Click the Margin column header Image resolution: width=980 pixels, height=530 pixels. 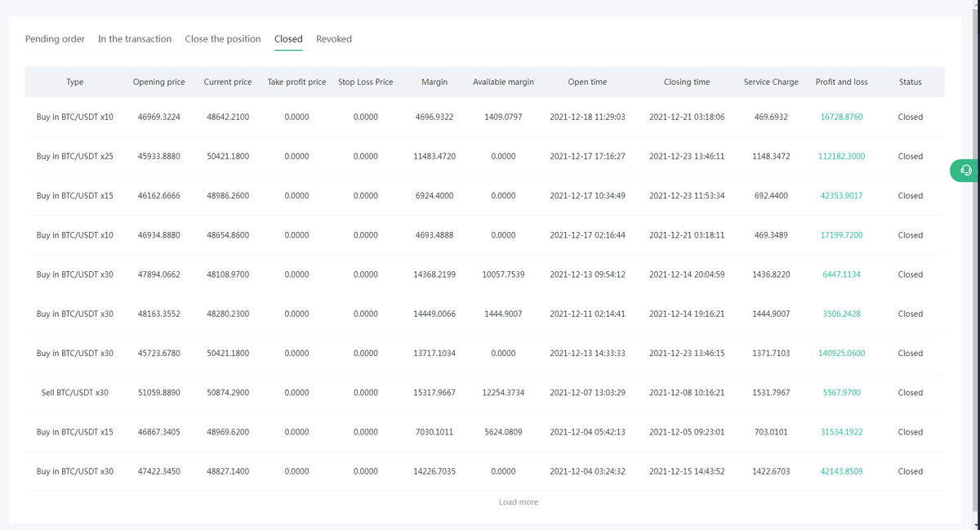(x=434, y=82)
